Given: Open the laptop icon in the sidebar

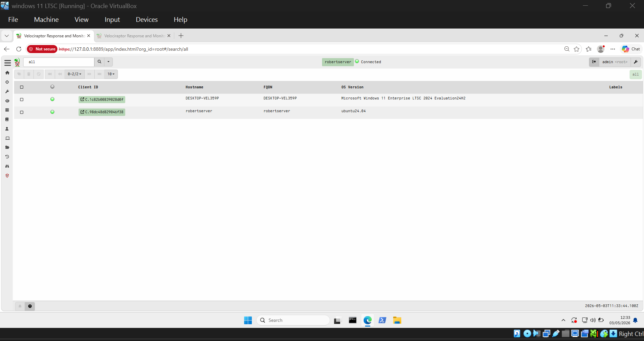Looking at the screenshot, I should [x=7, y=138].
